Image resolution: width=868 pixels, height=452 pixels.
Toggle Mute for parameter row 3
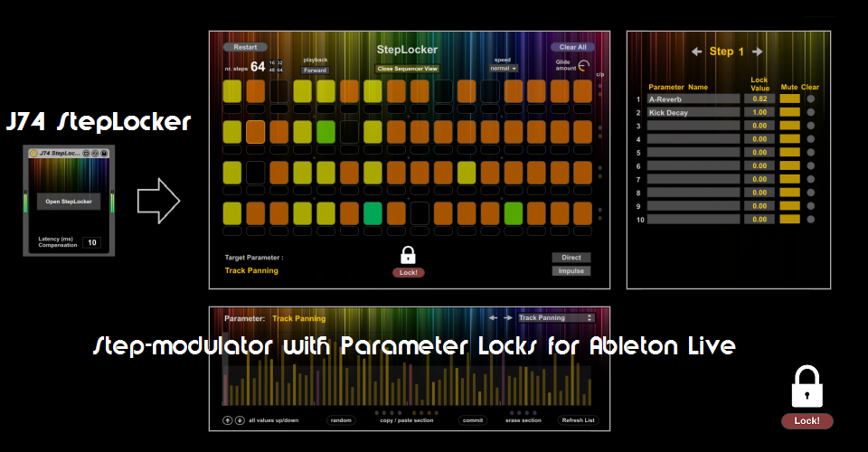tap(790, 126)
